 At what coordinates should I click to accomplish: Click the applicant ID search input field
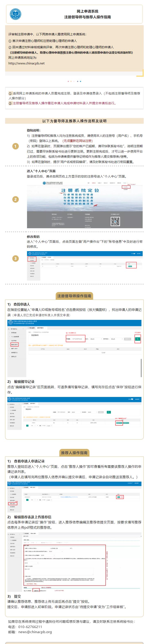pyautogui.click(x=76, y=339)
